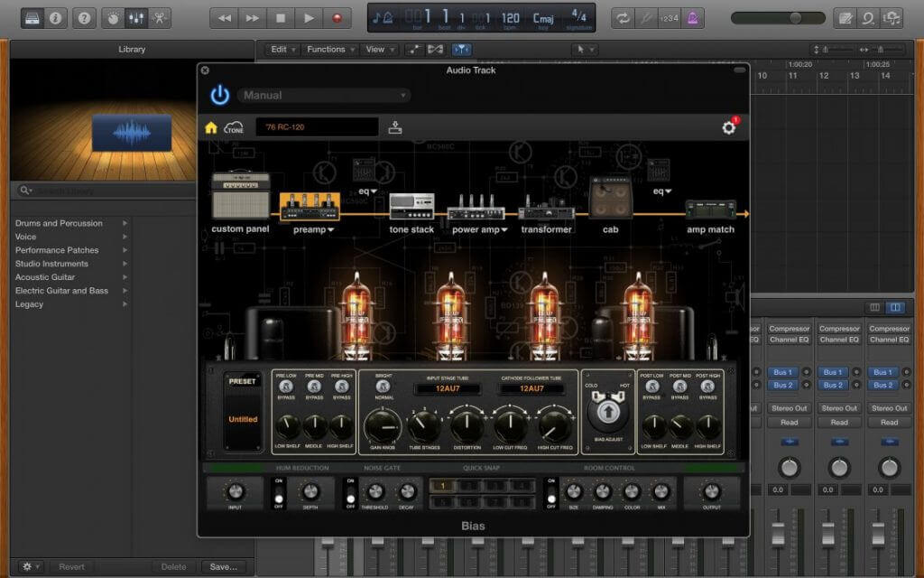Switch Room Control on/off toggle
Image resolution: width=924 pixels, height=578 pixels.
(x=551, y=493)
